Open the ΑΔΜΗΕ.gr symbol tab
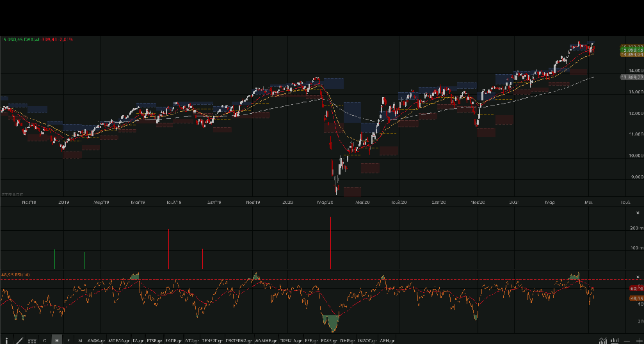This screenshot has width=644, height=344. (266, 341)
